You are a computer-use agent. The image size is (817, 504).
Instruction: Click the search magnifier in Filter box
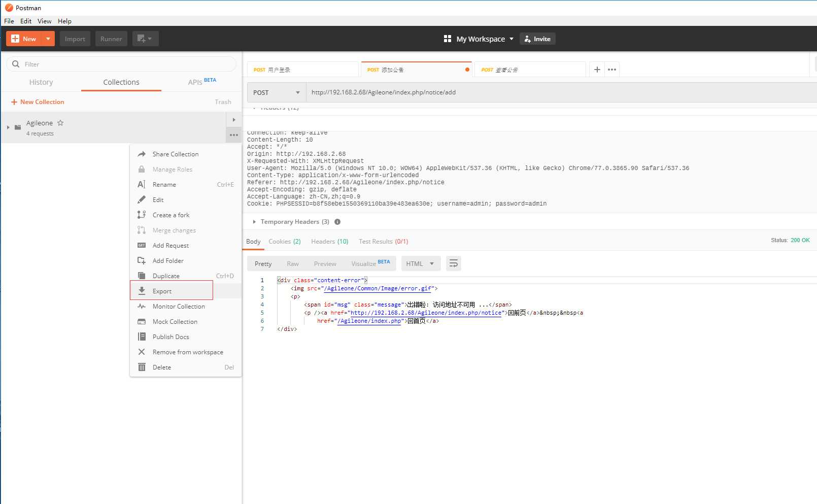pos(16,64)
